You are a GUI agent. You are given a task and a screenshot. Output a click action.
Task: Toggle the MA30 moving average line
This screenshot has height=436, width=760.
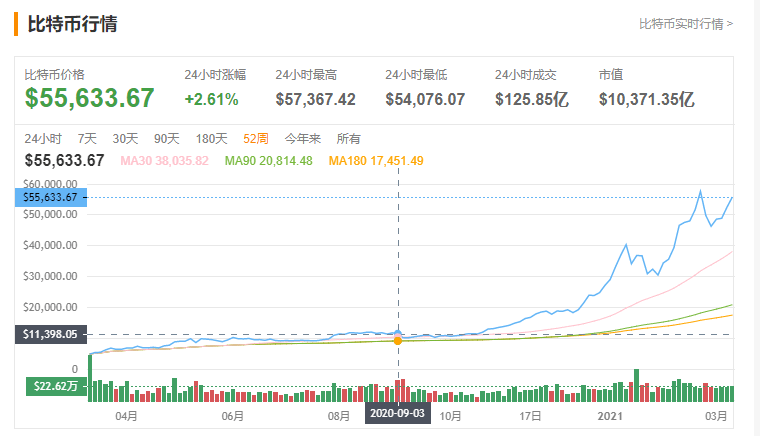(163, 160)
